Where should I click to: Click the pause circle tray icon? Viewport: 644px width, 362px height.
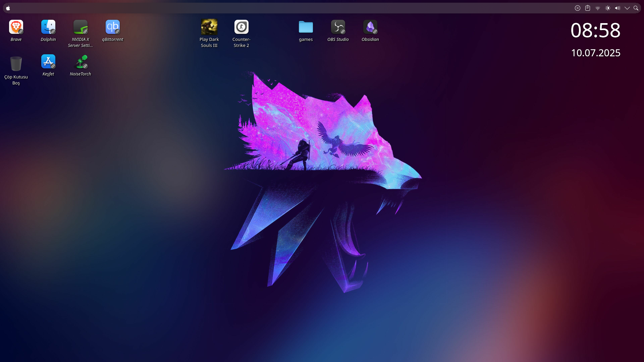[578, 8]
